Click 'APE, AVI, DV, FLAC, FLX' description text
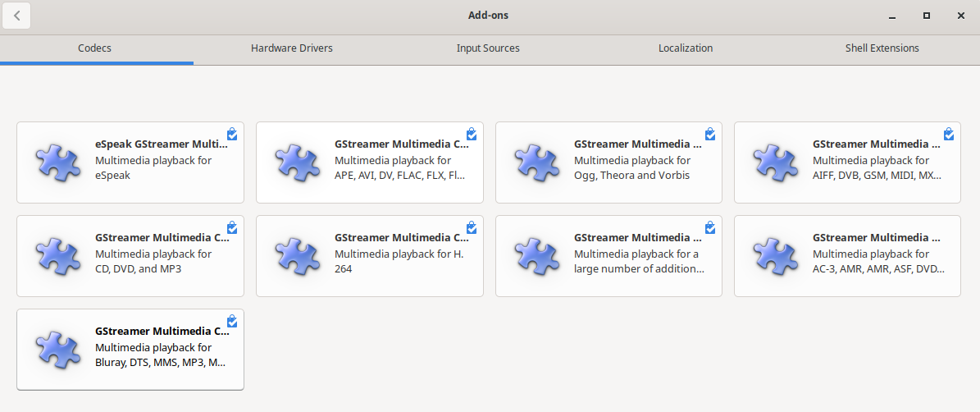This screenshot has width=980, height=412. 400,176
